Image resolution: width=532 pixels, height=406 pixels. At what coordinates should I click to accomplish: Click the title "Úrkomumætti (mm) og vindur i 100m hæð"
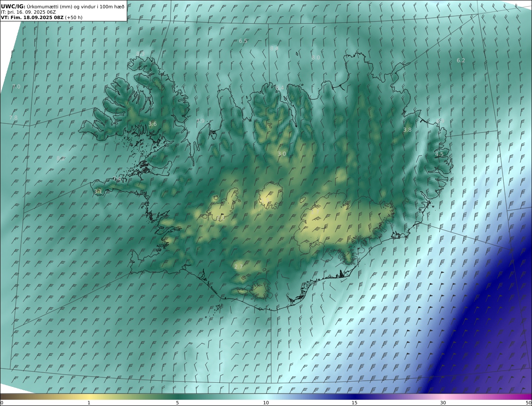point(75,6)
